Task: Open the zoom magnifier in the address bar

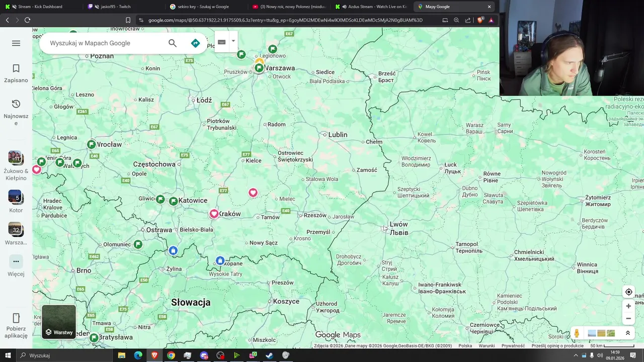Action: (456, 20)
